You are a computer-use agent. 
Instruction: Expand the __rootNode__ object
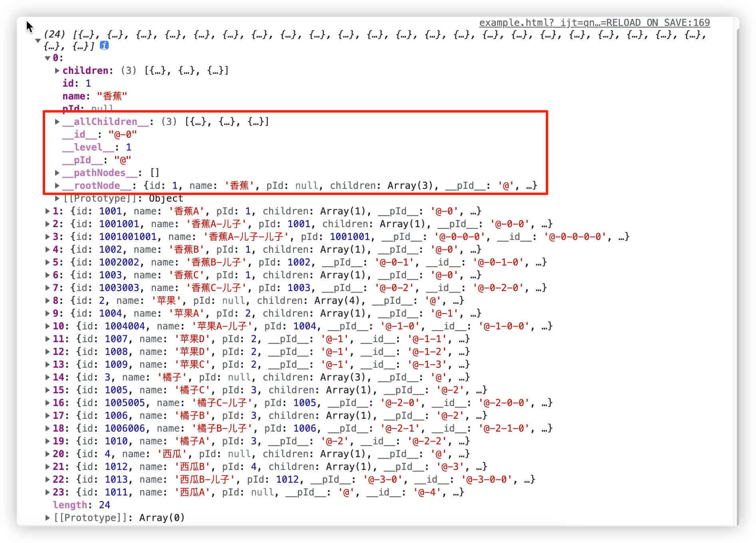(x=57, y=186)
